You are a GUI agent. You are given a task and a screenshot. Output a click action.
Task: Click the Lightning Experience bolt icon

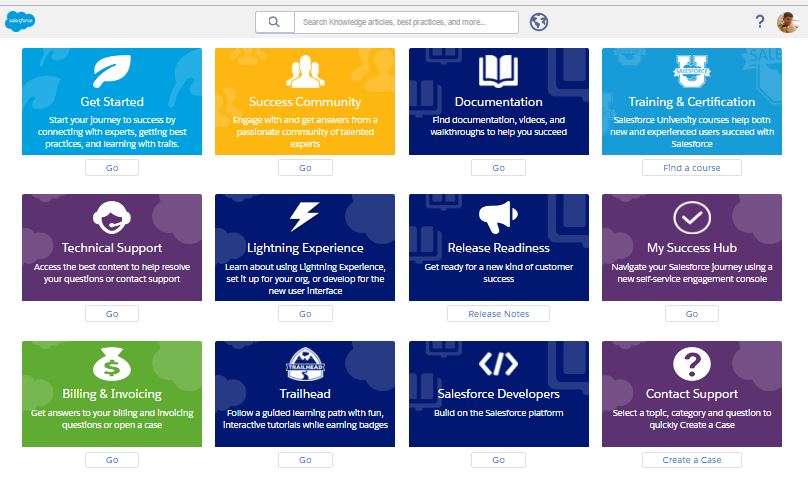coord(305,216)
